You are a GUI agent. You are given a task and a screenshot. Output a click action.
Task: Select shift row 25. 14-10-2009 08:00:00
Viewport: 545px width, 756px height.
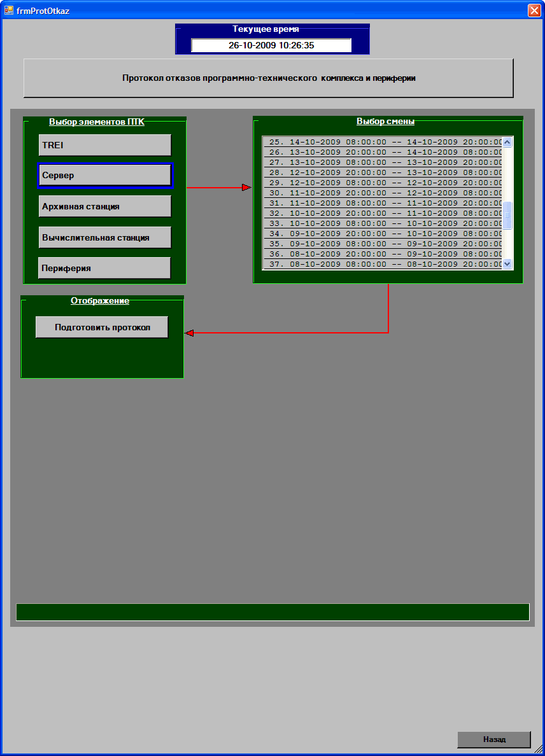click(x=383, y=142)
